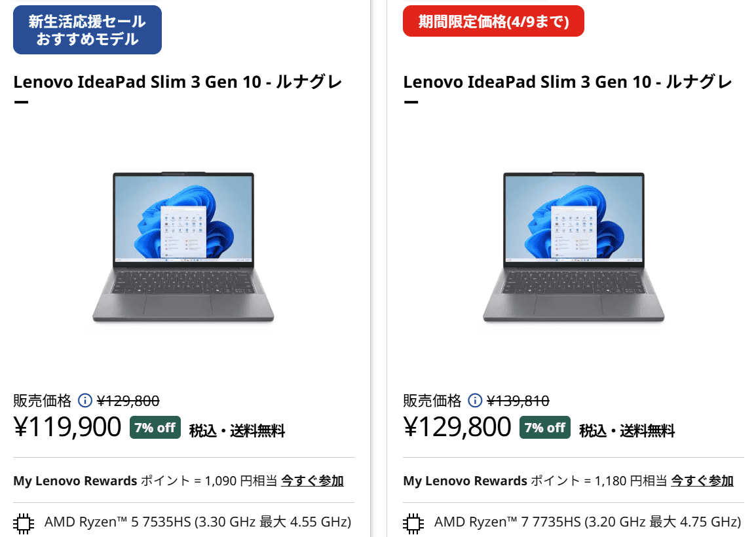The height and width of the screenshot is (537, 756).
Task: Click the red 期間限定価格(4/9まで) badge
Action: tap(493, 20)
